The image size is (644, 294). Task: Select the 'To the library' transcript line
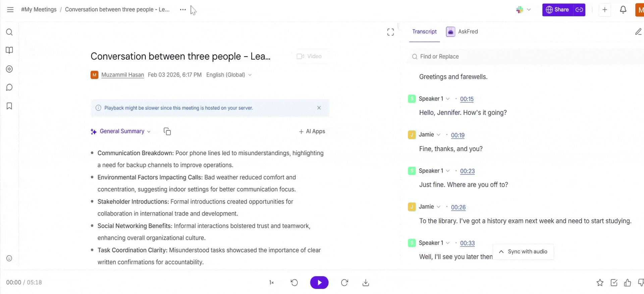coord(525,221)
